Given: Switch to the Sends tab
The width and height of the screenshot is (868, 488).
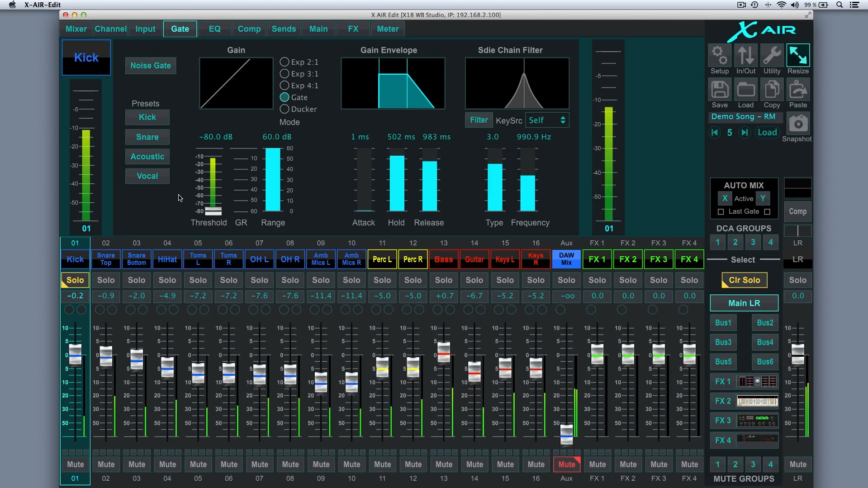Looking at the screenshot, I should [x=284, y=29].
